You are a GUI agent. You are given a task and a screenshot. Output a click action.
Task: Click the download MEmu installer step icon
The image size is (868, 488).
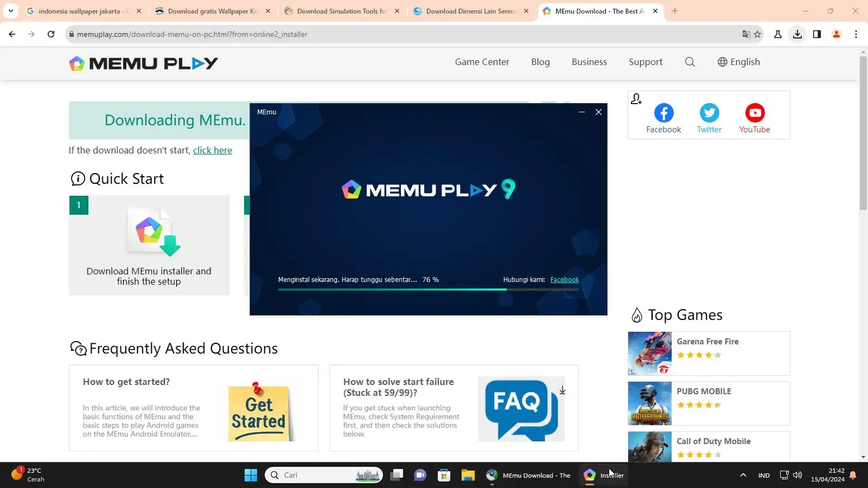154,232
